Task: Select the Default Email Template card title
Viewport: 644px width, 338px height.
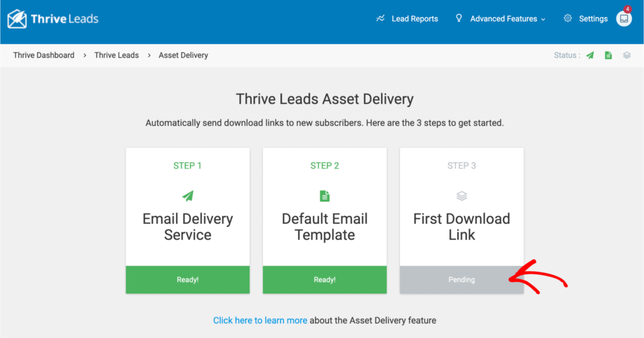Action: click(x=325, y=227)
